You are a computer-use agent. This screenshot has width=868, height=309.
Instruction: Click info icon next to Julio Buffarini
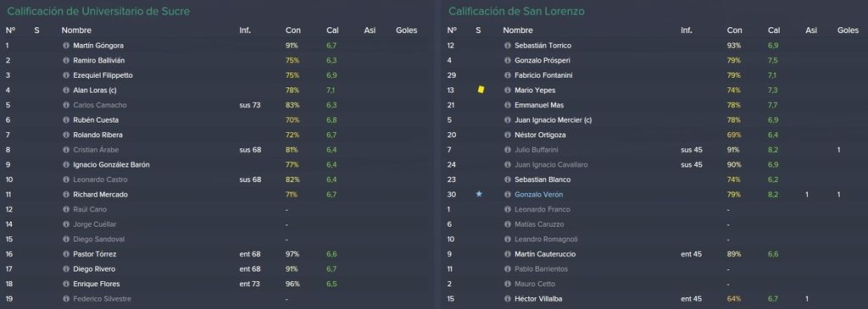508,150
